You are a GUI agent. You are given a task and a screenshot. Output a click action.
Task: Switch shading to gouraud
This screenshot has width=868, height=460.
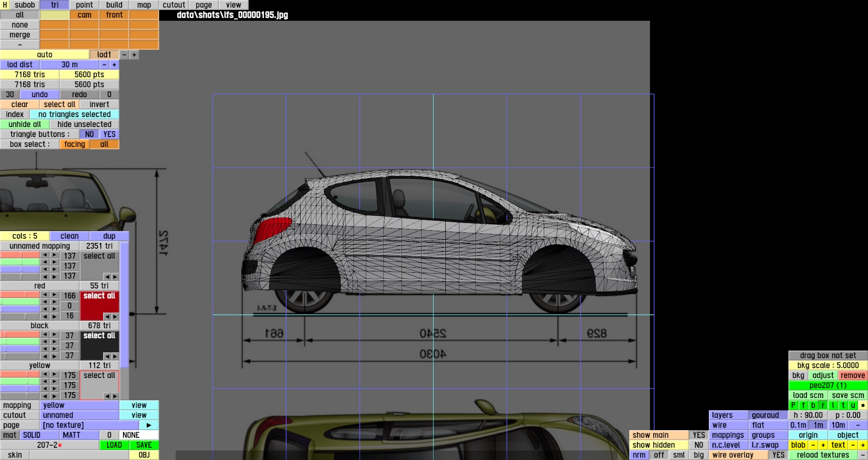point(768,415)
